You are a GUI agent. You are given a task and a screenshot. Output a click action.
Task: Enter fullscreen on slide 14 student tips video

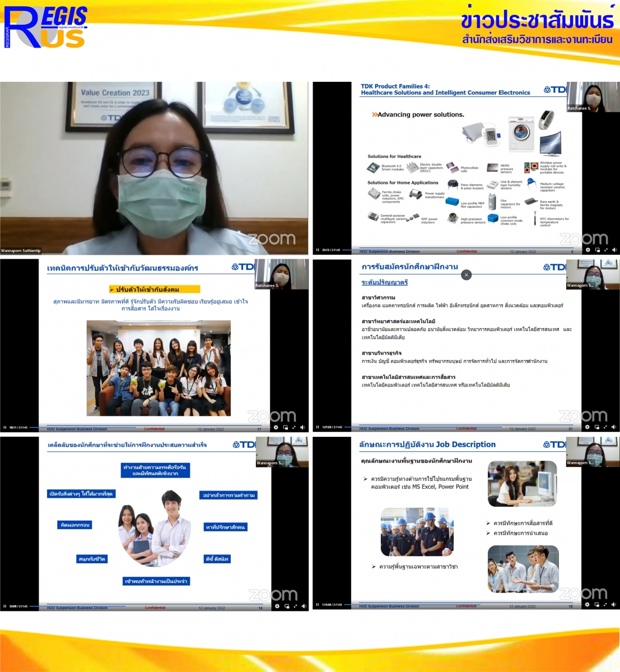pyautogui.click(x=295, y=606)
